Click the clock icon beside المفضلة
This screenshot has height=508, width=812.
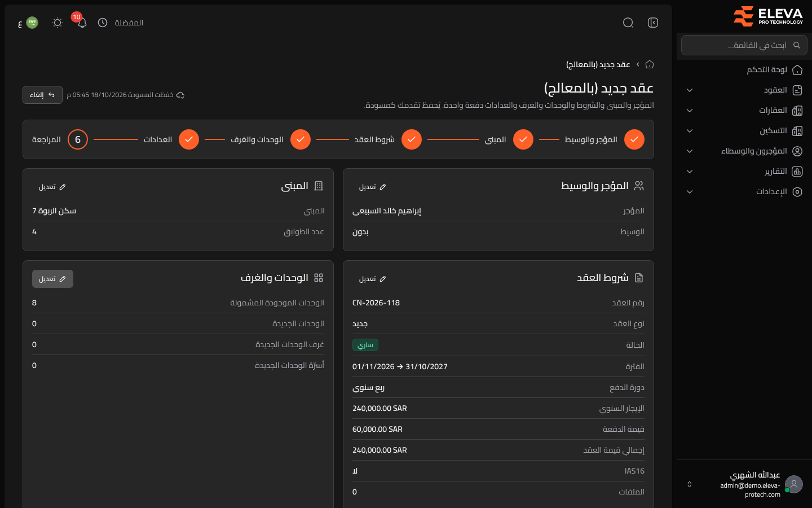tap(103, 23)
